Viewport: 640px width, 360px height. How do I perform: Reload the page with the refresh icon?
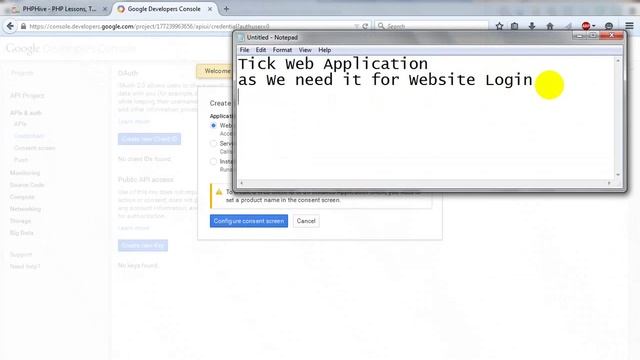(365, 26)
